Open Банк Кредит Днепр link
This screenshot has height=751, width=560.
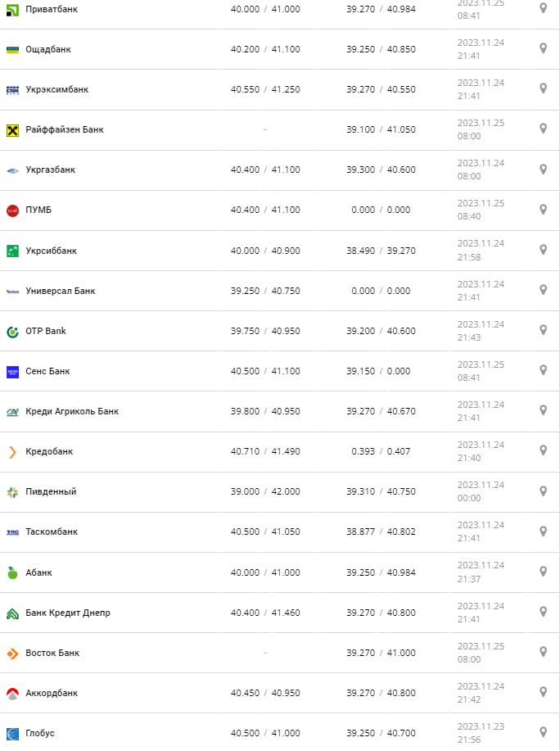(68, 613)
